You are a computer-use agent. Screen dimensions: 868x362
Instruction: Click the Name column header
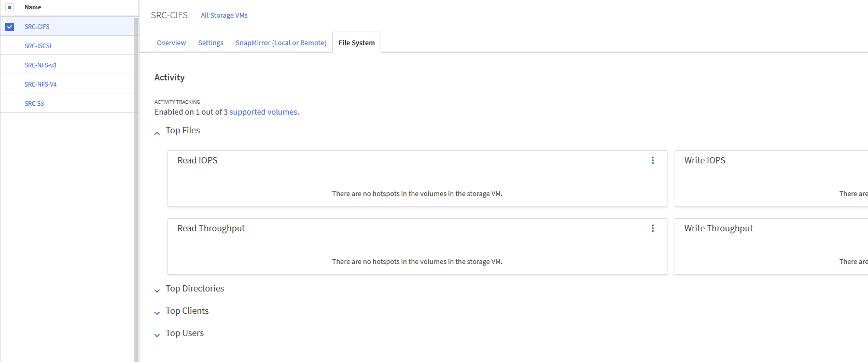[33, 7]
